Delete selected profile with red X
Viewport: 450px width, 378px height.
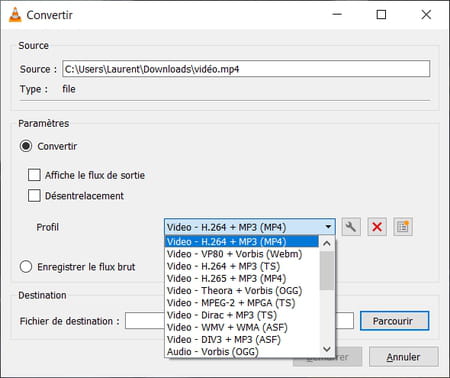[x=377, y=227]
